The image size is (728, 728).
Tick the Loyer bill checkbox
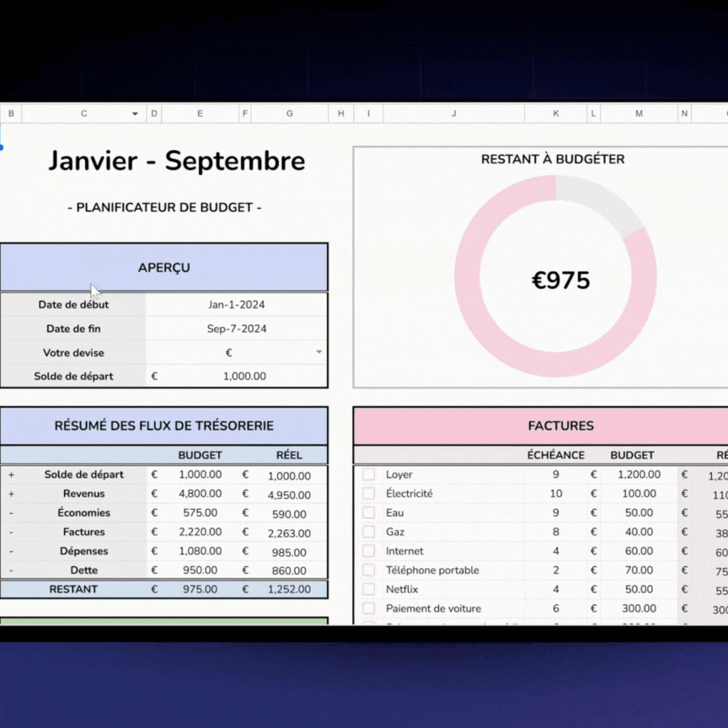368,474
